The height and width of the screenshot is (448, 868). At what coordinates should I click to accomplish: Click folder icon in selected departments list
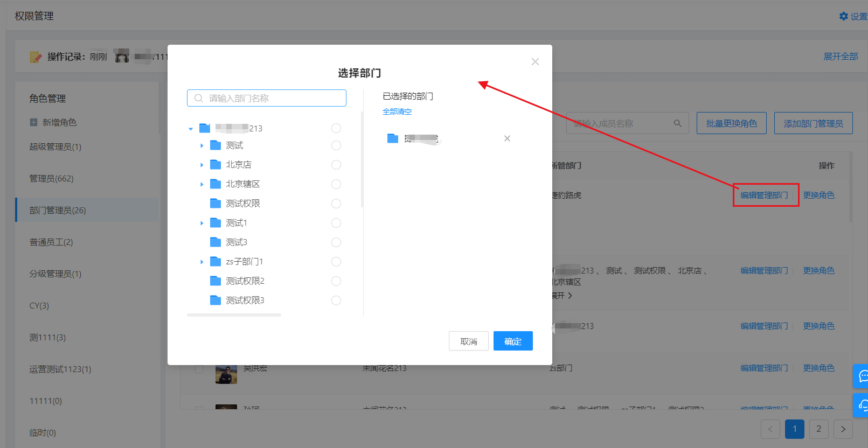[x=393, y=138]
